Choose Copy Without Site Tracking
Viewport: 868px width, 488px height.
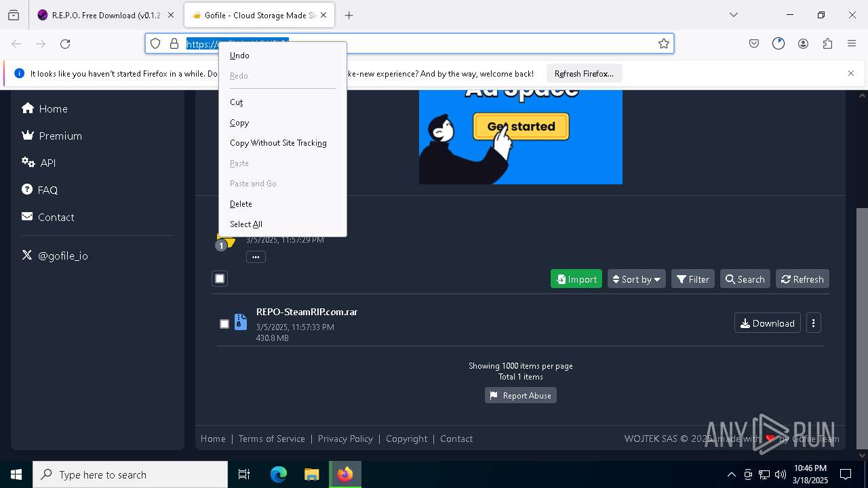coord(283,143)
